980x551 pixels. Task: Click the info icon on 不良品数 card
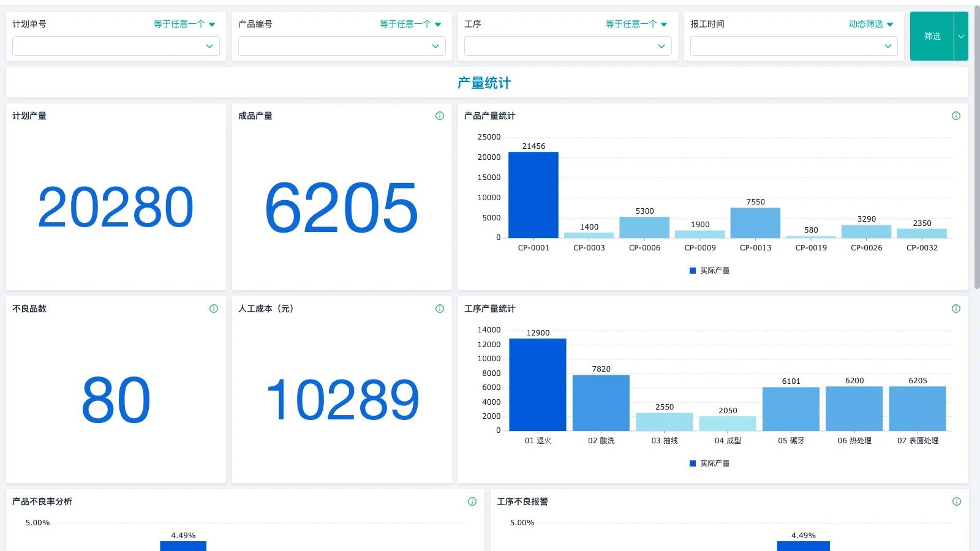point(213,309)
